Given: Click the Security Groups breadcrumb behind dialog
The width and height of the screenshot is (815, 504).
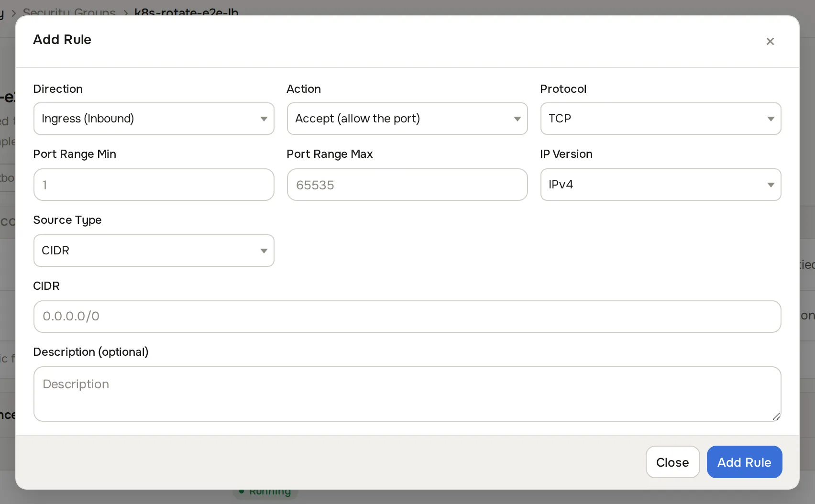Looking at the screenshot, I should pos(69,11).
